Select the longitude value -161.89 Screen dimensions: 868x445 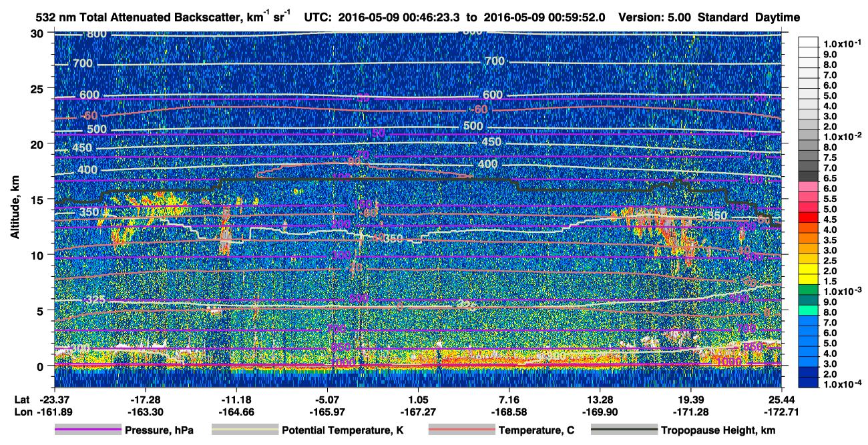pos(54,412)
